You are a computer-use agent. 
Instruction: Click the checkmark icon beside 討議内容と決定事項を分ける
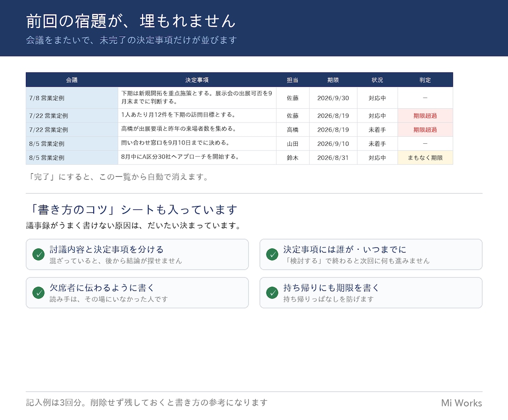[x=38, y=254]
